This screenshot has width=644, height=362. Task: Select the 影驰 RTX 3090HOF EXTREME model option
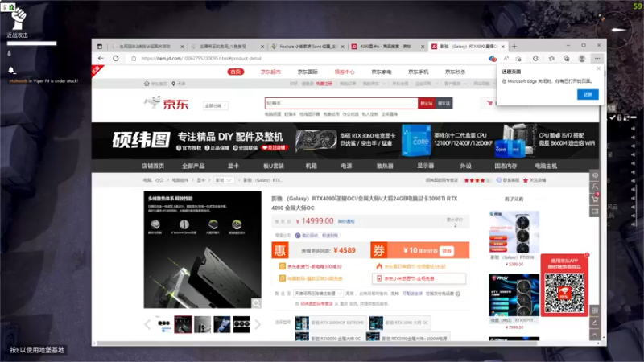(x=330, y=323)
